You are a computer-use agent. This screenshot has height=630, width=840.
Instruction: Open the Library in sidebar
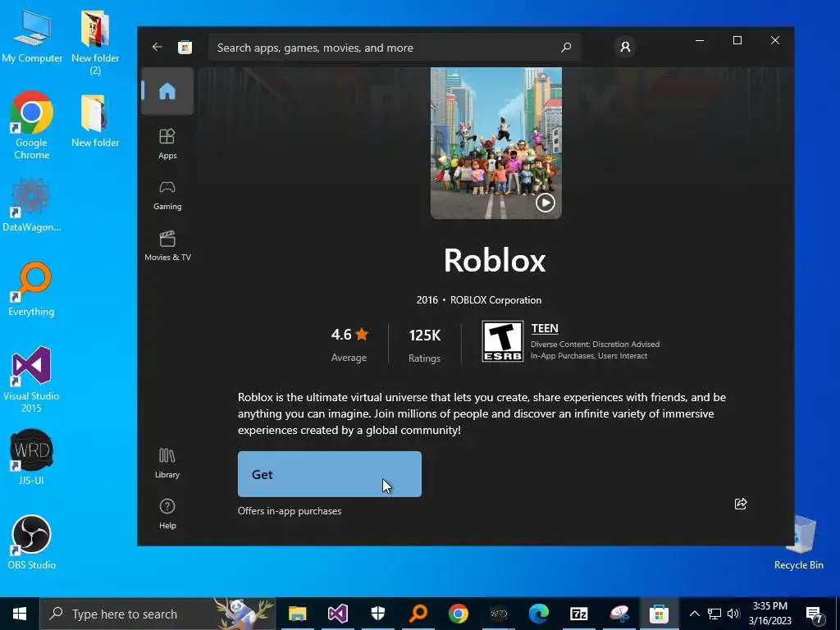point(167,463)
